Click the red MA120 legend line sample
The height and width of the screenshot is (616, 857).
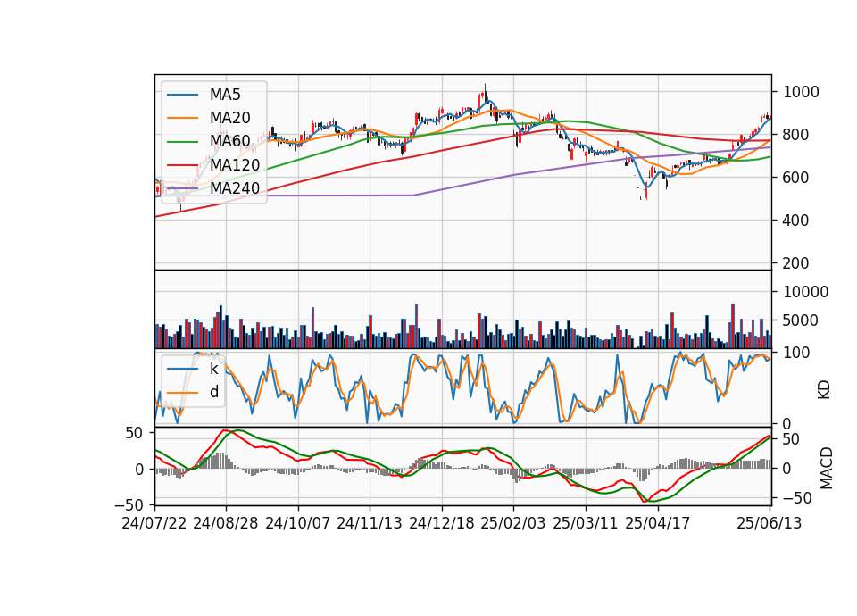[x=182, y=165]
